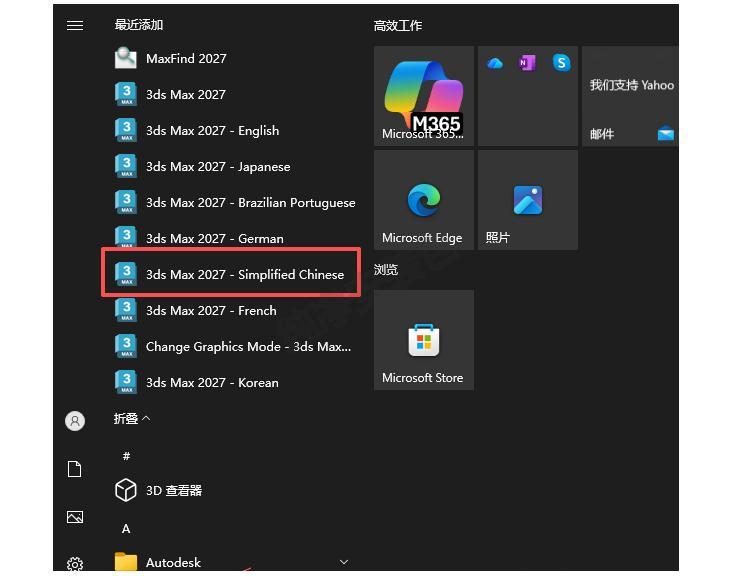Open the Documents icon in sidebar
The image size is (733, 576).
pos(75,469)
